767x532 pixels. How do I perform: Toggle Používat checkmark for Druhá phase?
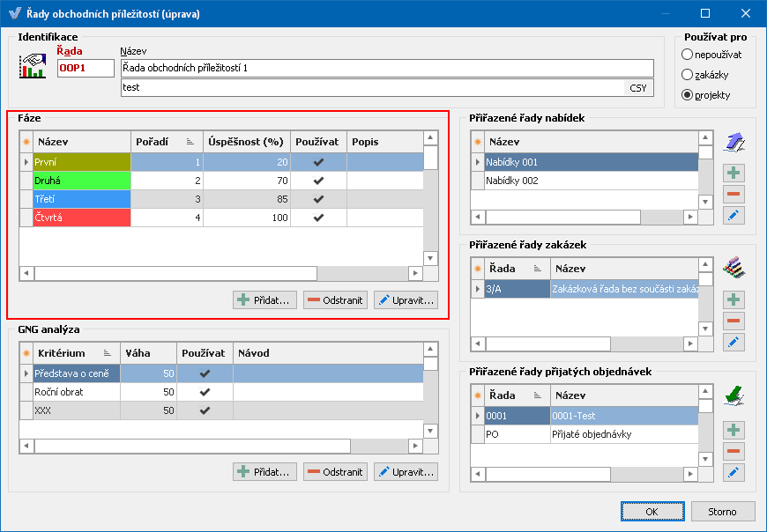(318, 181)
